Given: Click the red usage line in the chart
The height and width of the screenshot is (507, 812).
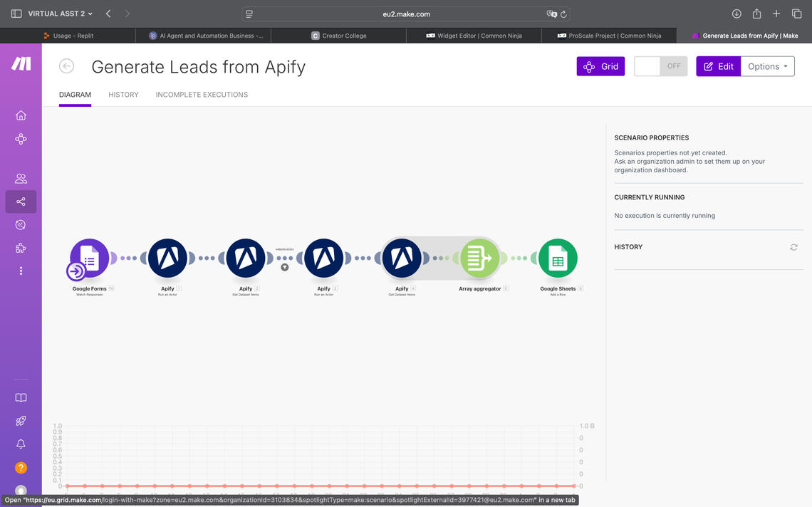Looking at the screenshot, I should 321,486.
